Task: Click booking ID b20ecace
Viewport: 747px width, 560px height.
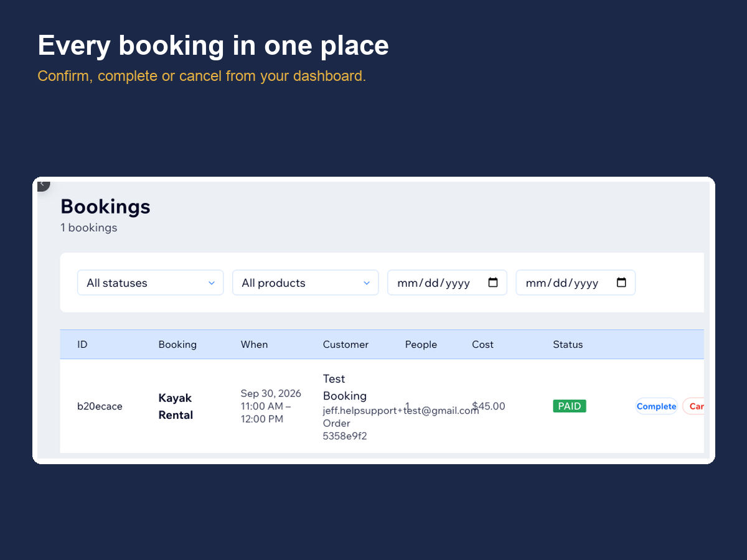Action: coord(100,406)
